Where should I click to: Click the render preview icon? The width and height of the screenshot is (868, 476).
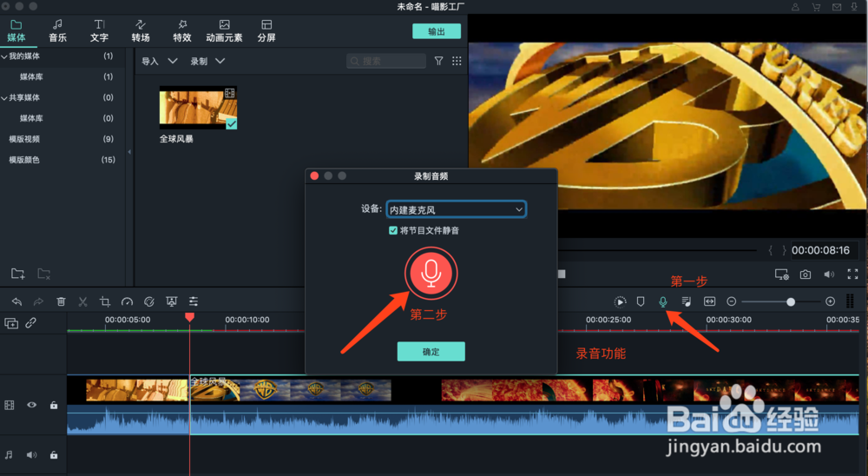620,301
